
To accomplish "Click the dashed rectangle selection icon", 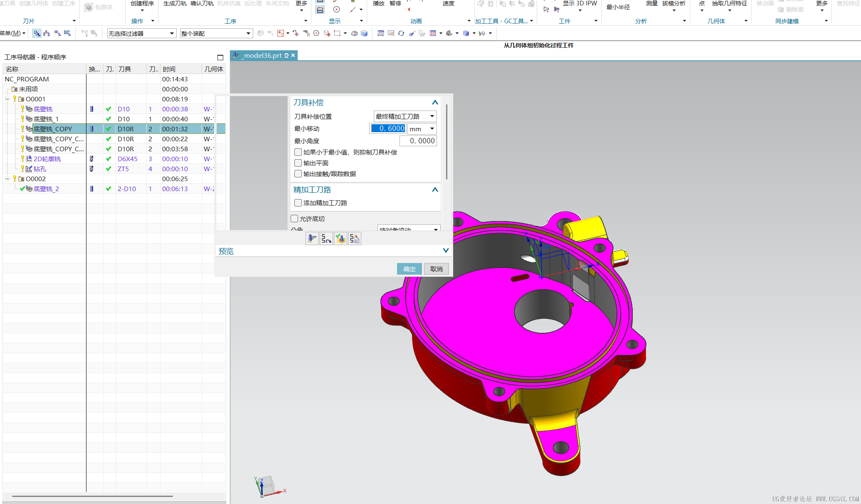I will [337, 33].
